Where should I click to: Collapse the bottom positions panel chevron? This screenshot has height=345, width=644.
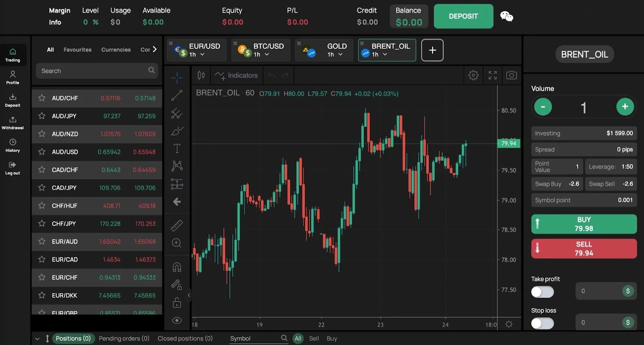point(37,339)
